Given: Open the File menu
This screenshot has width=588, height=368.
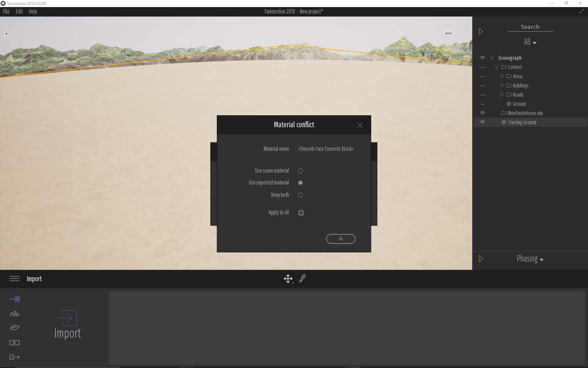Looking at the screenshot, I should 6,11.
